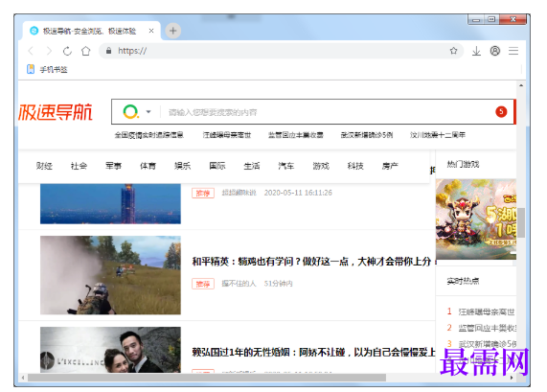This screenshot has width=547, height=392.
Task: Add a new tab with plus button
Action: click(x=173, y=31)
